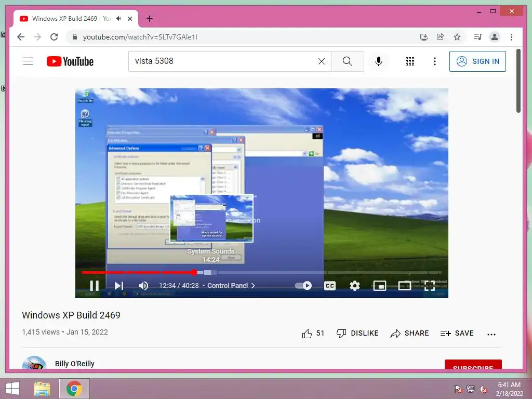
Task: Bookmark this tab with star
Action: [457, 37]
